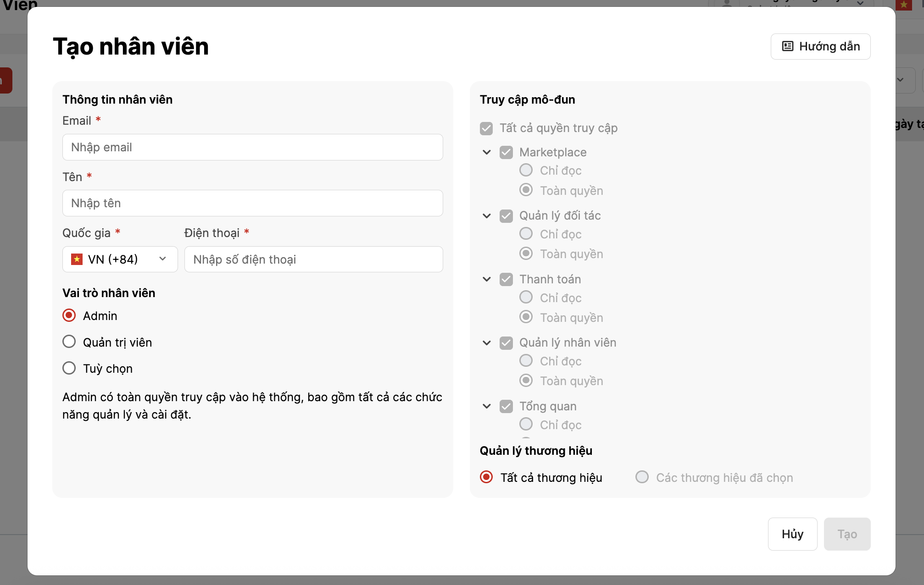
Task: Open the Hướng dẫn guide button
Action: point(820,46)
